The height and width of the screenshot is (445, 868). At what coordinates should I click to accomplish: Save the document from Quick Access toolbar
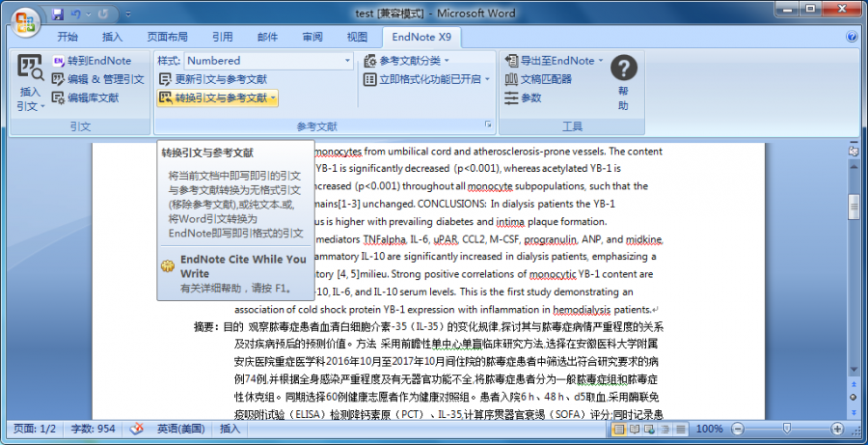[58, 14]
